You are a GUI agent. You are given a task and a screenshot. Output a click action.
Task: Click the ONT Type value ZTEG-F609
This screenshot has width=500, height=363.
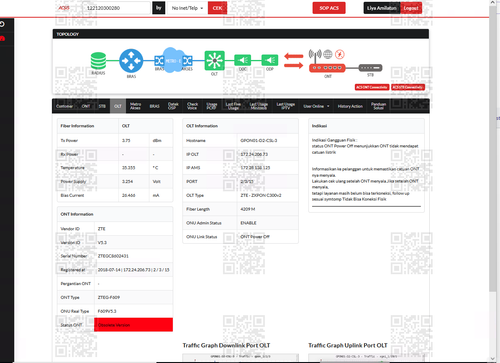(x=109, y=297)
